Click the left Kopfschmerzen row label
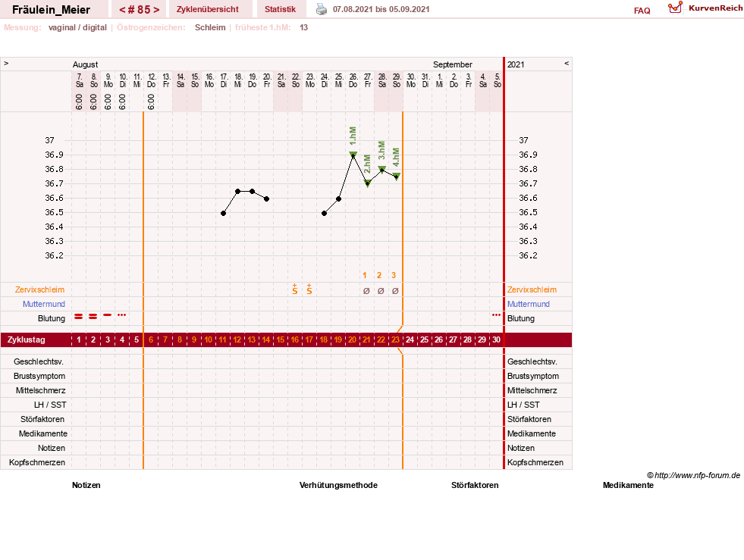 (x=37, y=462)
